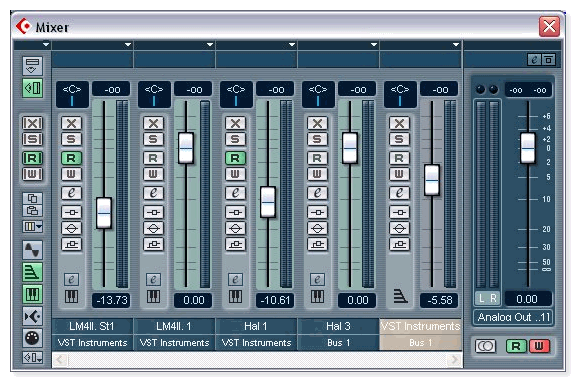The height and width of the screenshot is (382, 576).
Task: Click the piano keys icon under Hal 1
Action: (235, 296)
